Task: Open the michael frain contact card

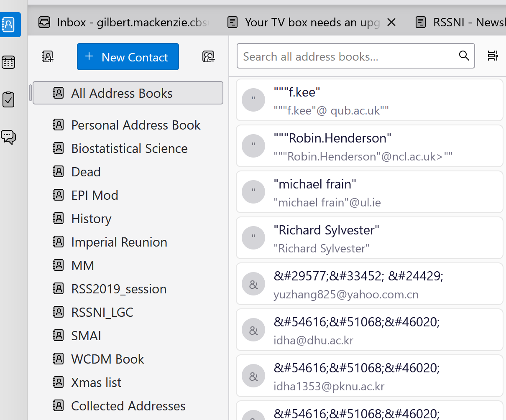Action: point(369,192)
